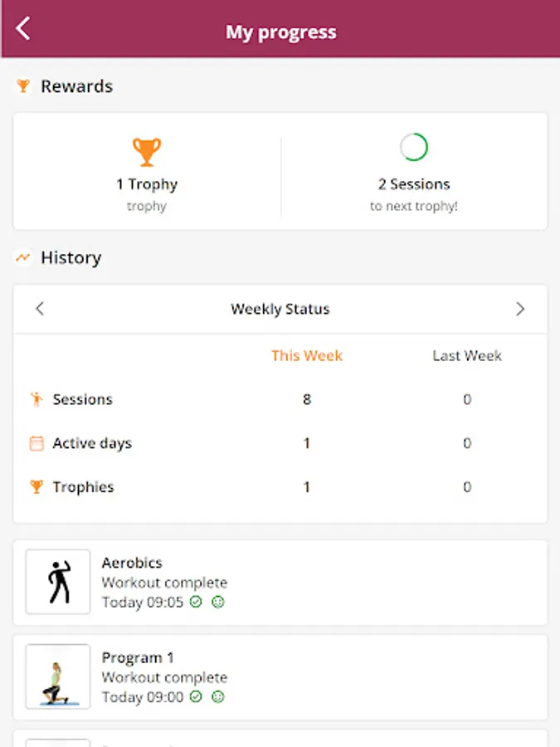560x747 pixels.
Task: Click the History chart icon
Action: [23, 258]
